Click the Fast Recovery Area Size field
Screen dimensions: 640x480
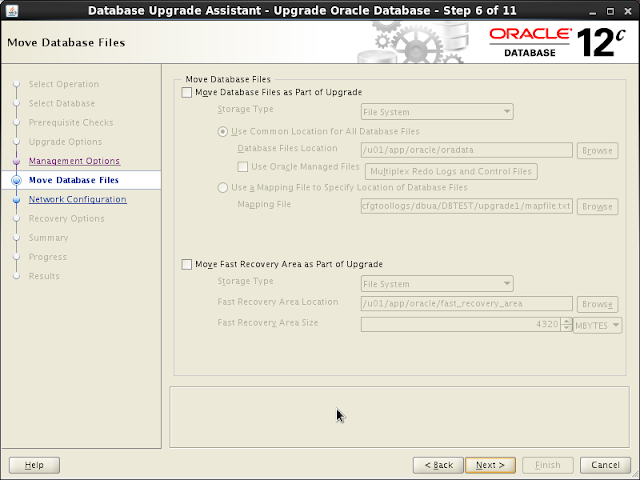460,324
